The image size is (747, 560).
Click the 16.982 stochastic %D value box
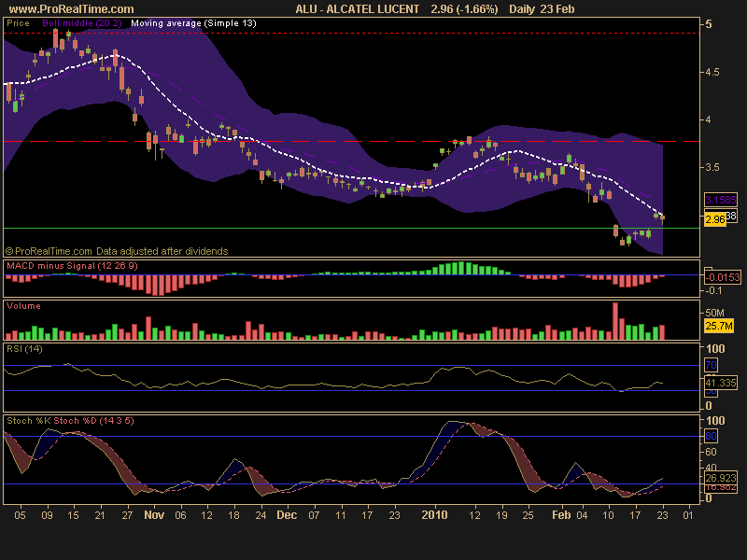721,487
